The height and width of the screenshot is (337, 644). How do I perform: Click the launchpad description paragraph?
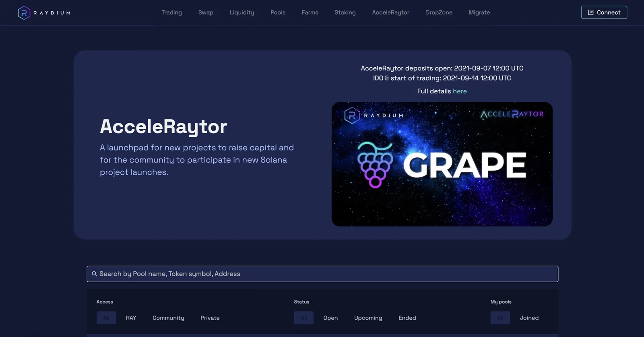point(197,160)
